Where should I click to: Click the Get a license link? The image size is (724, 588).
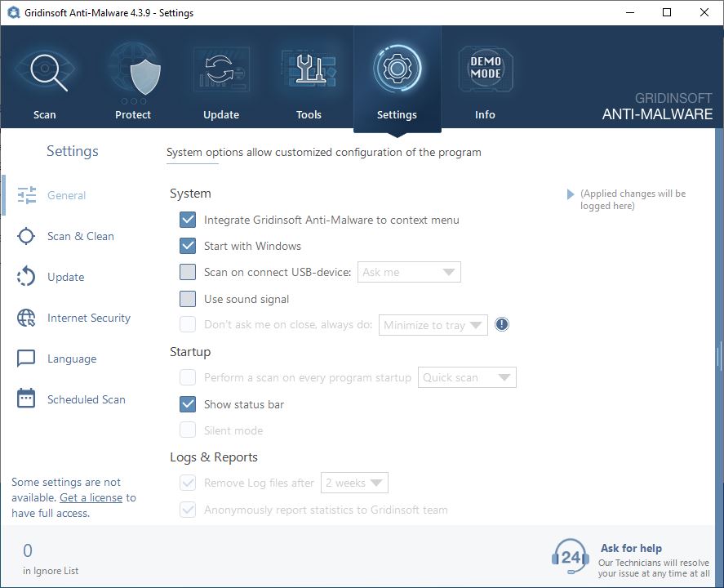coord(91,497)
